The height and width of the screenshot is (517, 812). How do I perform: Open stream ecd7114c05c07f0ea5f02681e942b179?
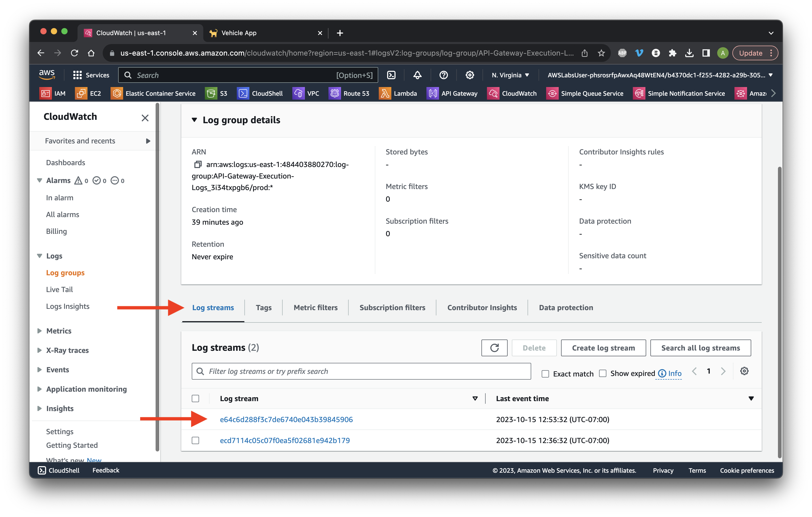click(x=285, y=440)
